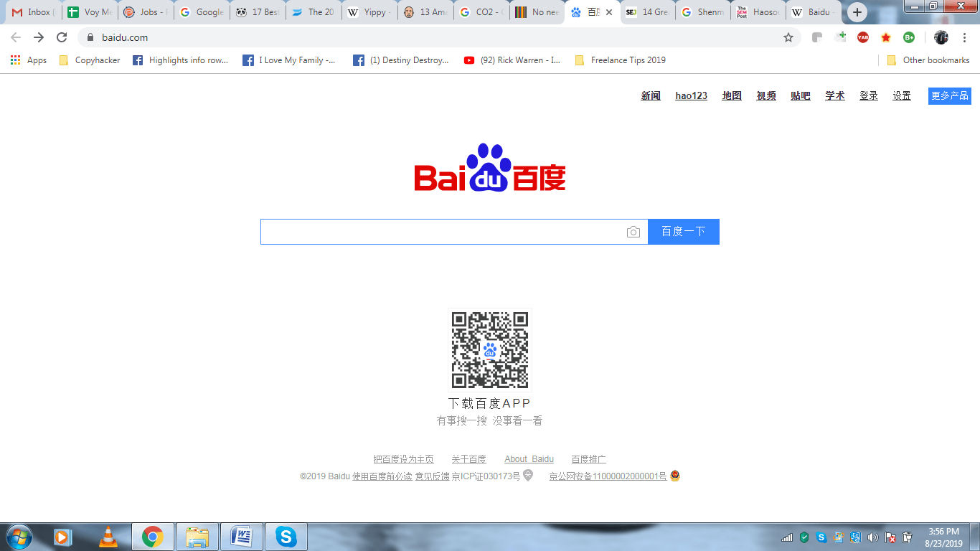This screenshot has height=551, width=980.
Task: Switch to the Yippy Wikipedia tab
Action: click(369, 12)
